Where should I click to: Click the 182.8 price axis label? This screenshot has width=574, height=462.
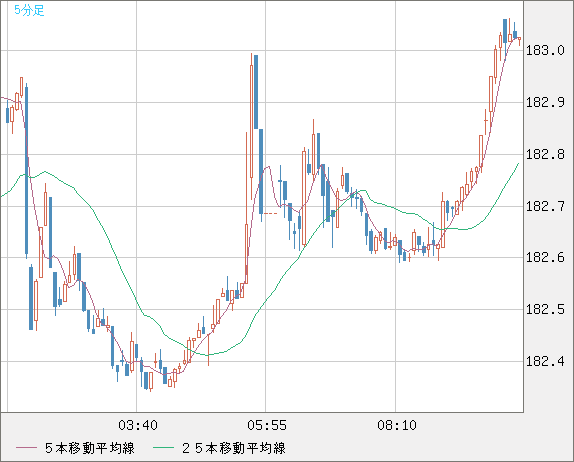click(x=545, y=154)
